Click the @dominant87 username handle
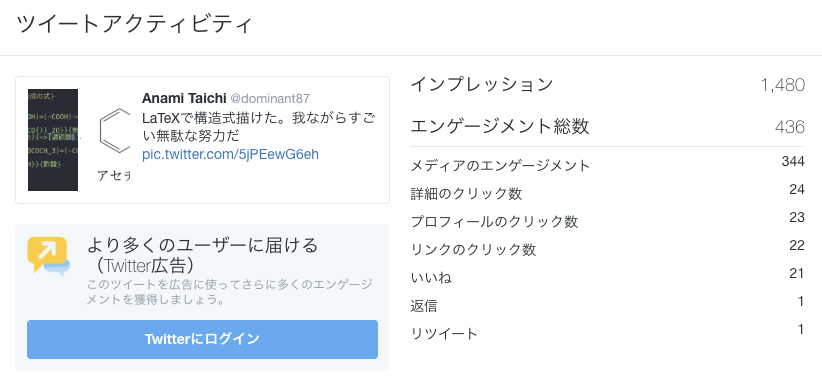The image size is (822, 384). pos(270,99)
